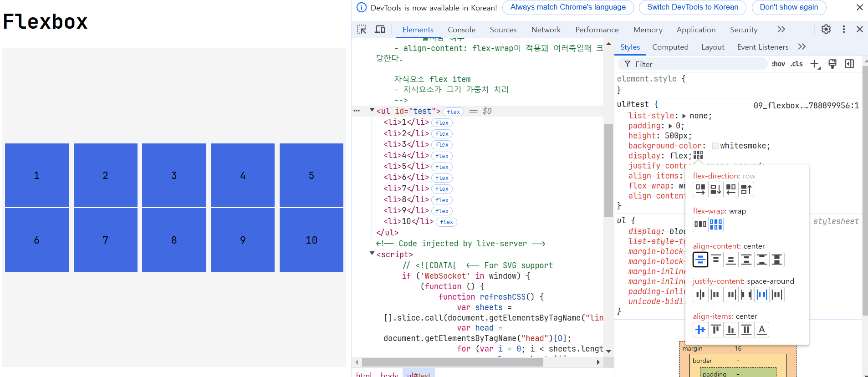This screenshot has width=868, height=377.
Task: Toggle the align-items center icon
Action: (x=700, y=330)
